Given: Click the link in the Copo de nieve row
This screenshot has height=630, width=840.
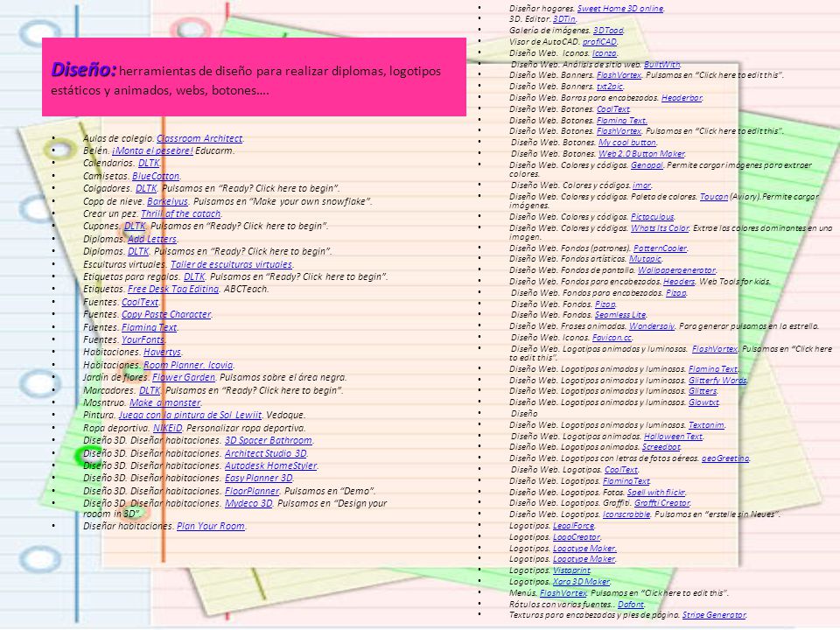Looking at the screenshot, I should 168,201.
